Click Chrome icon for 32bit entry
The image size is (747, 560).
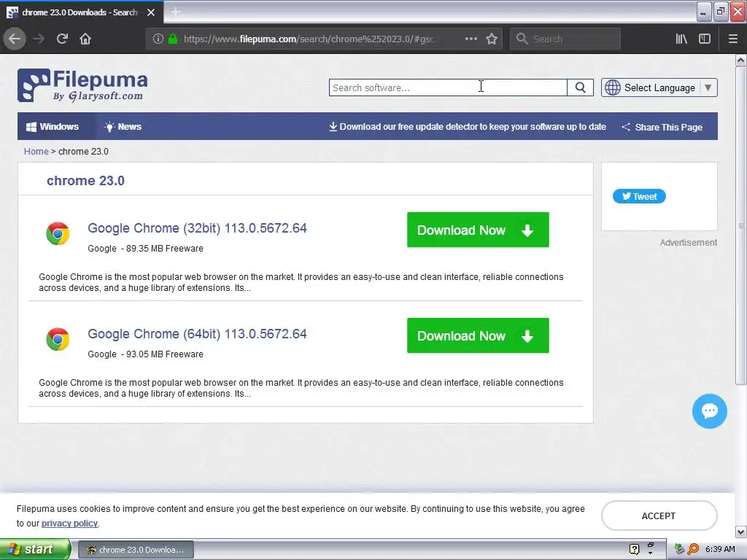58,233
